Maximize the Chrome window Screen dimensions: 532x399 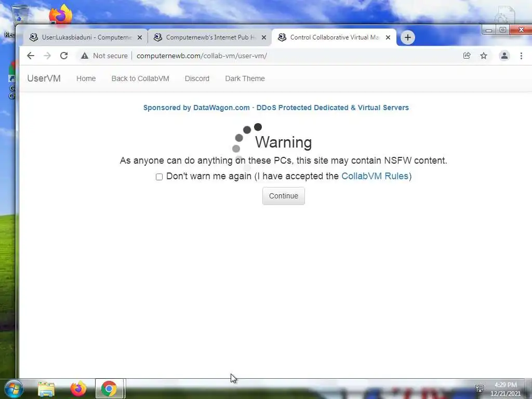(x=503, y=30)
